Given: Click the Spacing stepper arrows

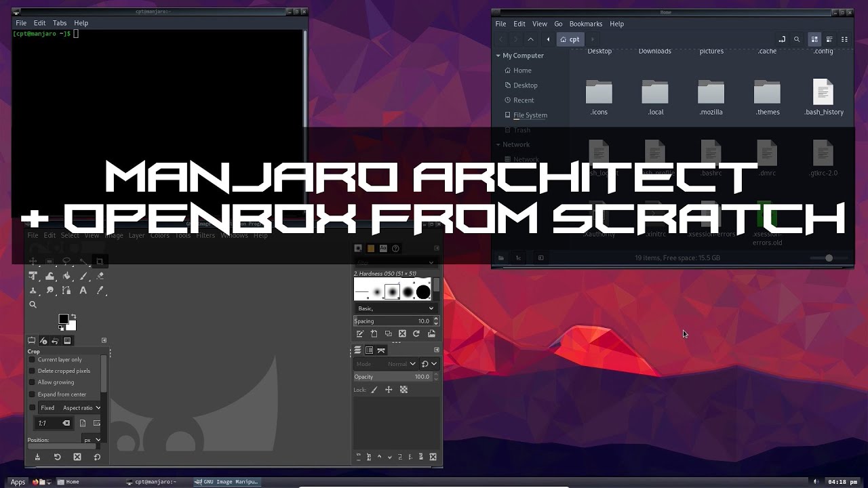Looking at the screenshot, I should tap(435, 321).
